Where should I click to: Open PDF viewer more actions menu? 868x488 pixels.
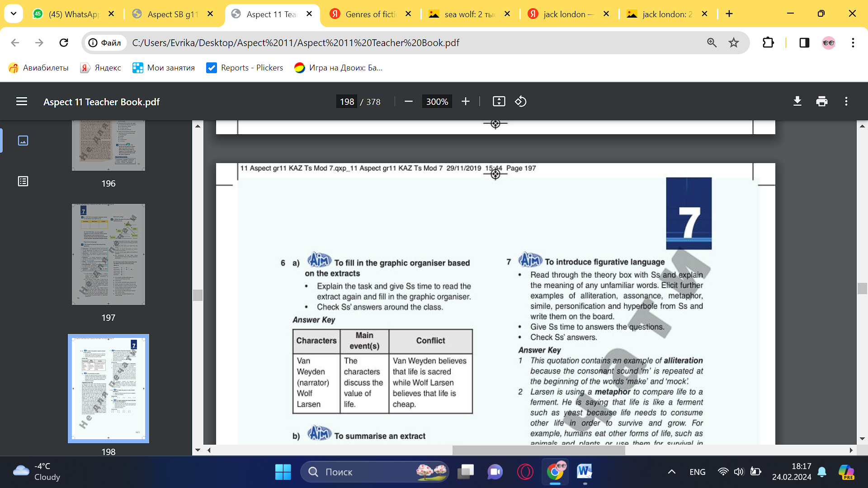tap(846, 102)
